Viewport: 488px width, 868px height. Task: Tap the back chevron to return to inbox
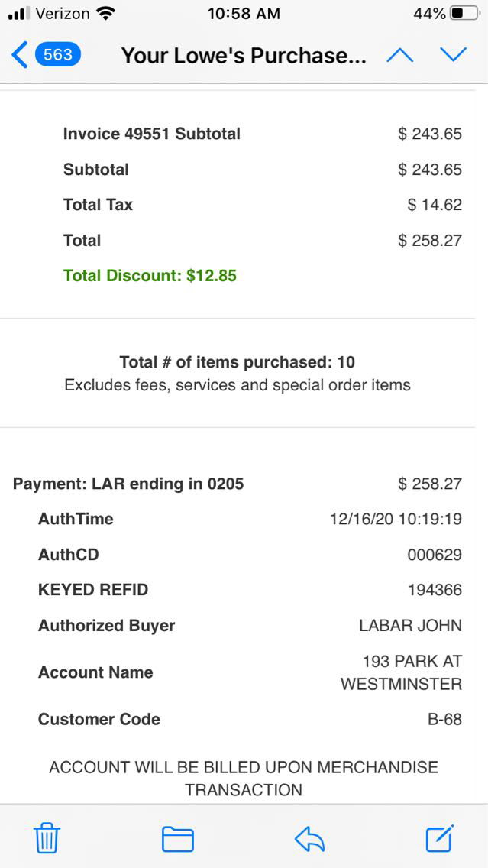20,55
